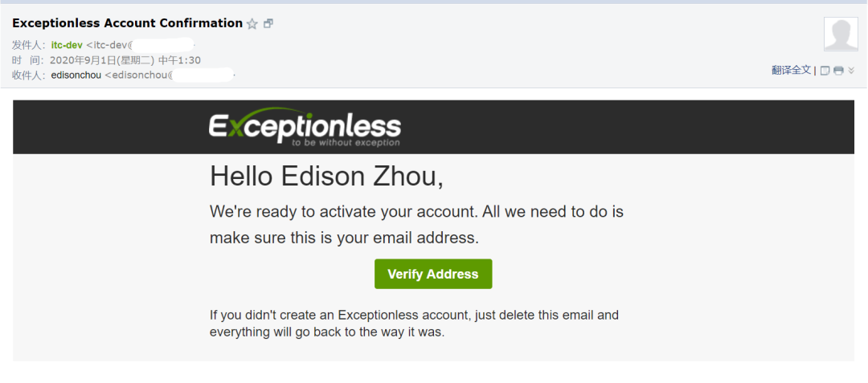The width and height of the screenshot is (868, 383).
Task: Click the add note icon beside print
Action: point(825,71)
